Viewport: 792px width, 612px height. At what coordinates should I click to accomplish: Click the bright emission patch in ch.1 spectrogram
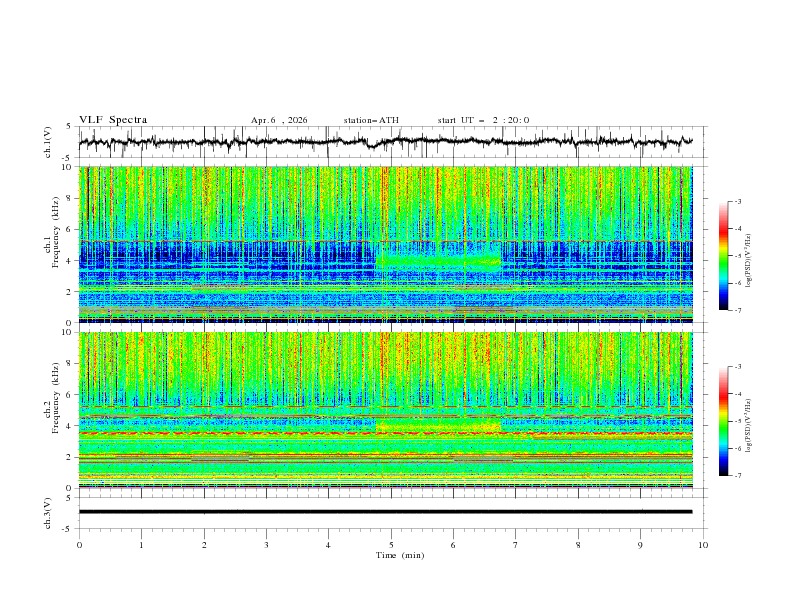(438, 261)
